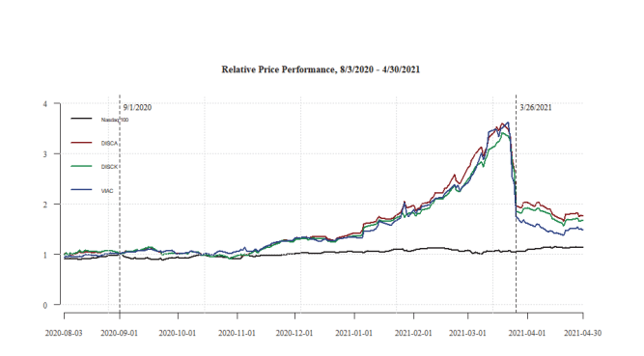644x356 pixels.
Task: Click x-axis label 2020-08-03
Action: (64, 333)
